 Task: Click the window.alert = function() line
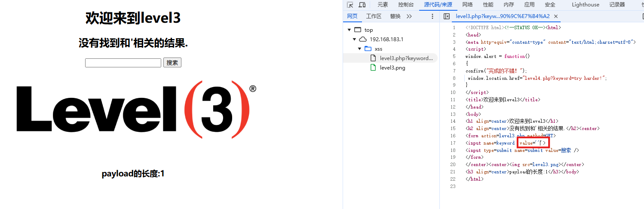[497, 56]
